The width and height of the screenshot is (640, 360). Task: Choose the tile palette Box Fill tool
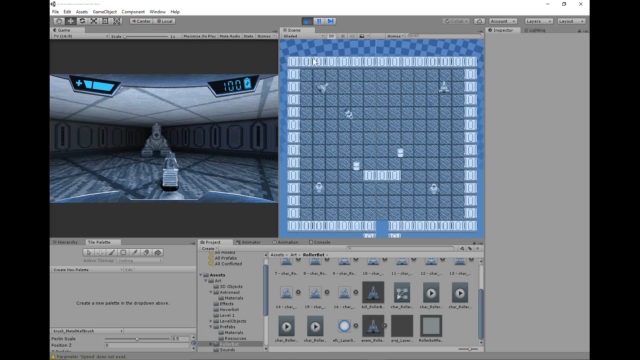pos(123,253)
